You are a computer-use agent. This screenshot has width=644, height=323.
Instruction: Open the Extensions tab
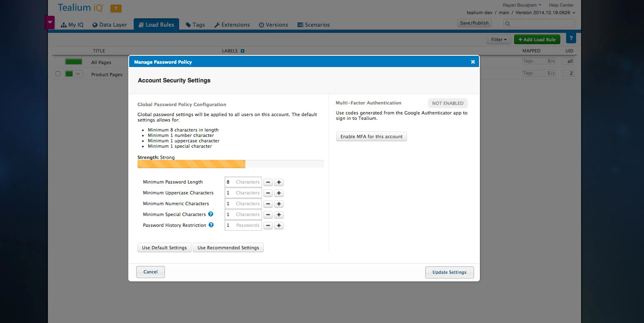[x=232, y=25]
